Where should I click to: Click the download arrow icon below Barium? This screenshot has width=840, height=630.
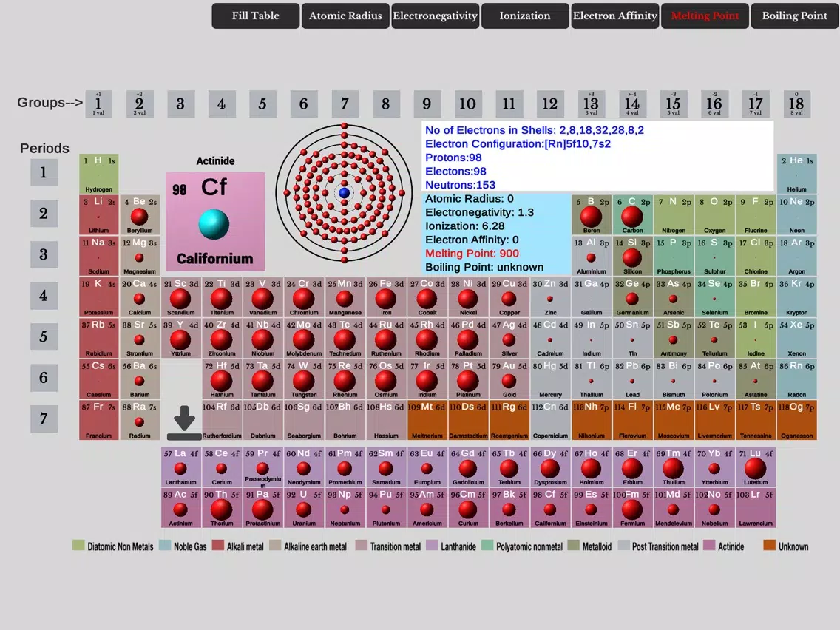184,422
